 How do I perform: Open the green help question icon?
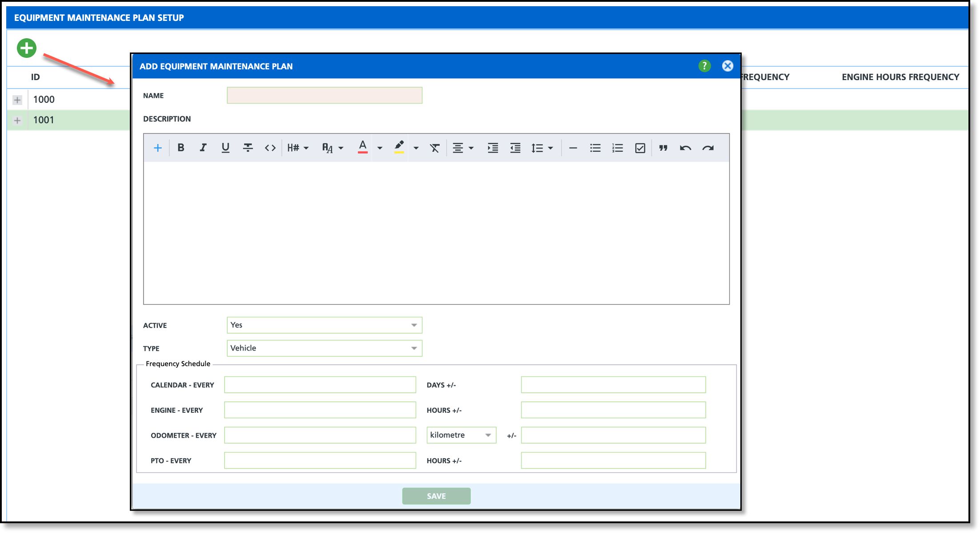pos(704,66)
